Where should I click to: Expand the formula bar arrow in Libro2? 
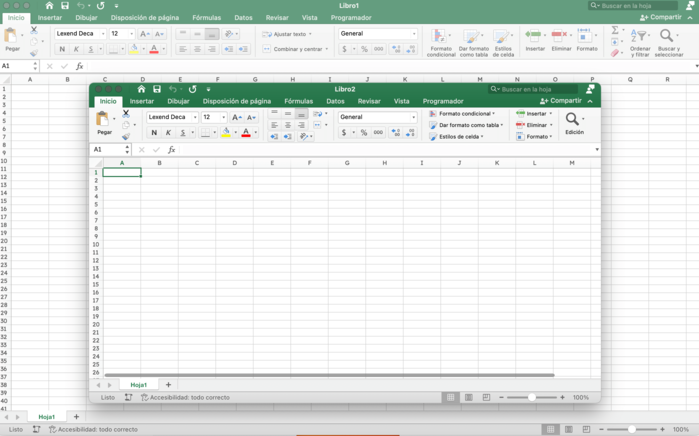pyautogui.click(x=597, y=150)
